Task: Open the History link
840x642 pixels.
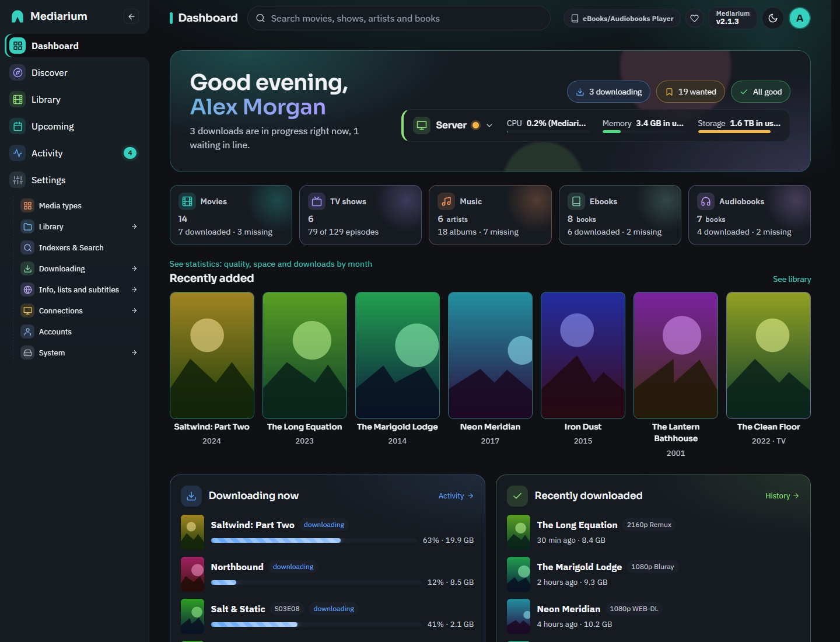Action: (x=782, y=496)
